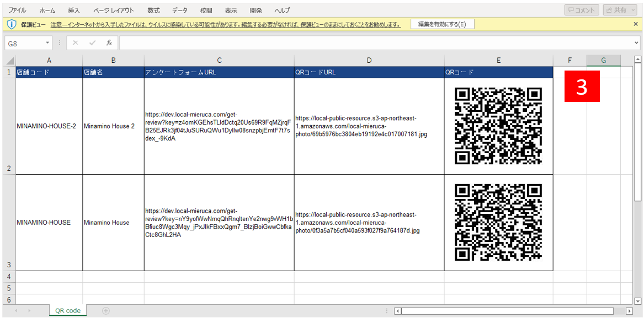Select column C header

(x=219, y=60)
